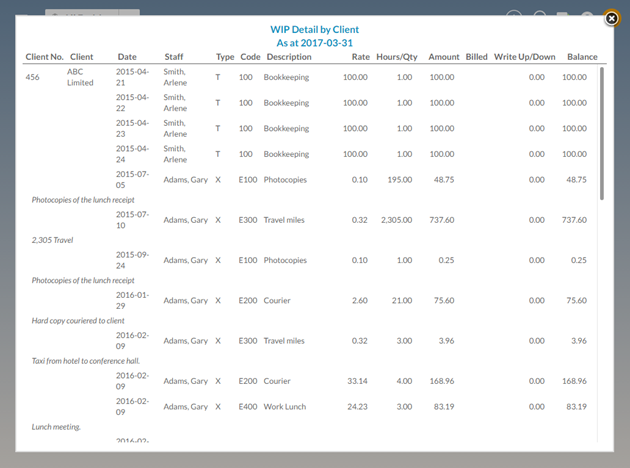
Task: Click the Client No. column header
Action: click(x=44, y=57)
